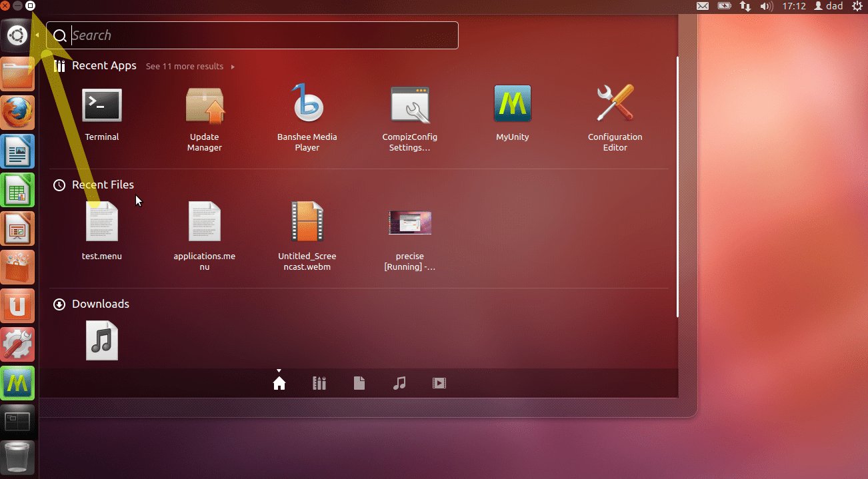The height and width of the screenshot is (479, 868).
Task: Open the Applications lens in the Dash
Action: (x=319, y=382)
